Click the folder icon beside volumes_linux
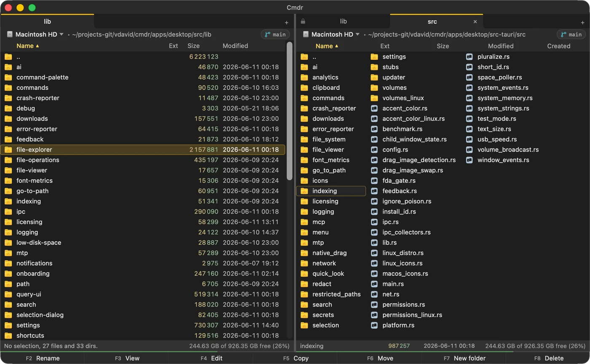Viewport: 590px width, 364px height. click(x=374, y=98)
